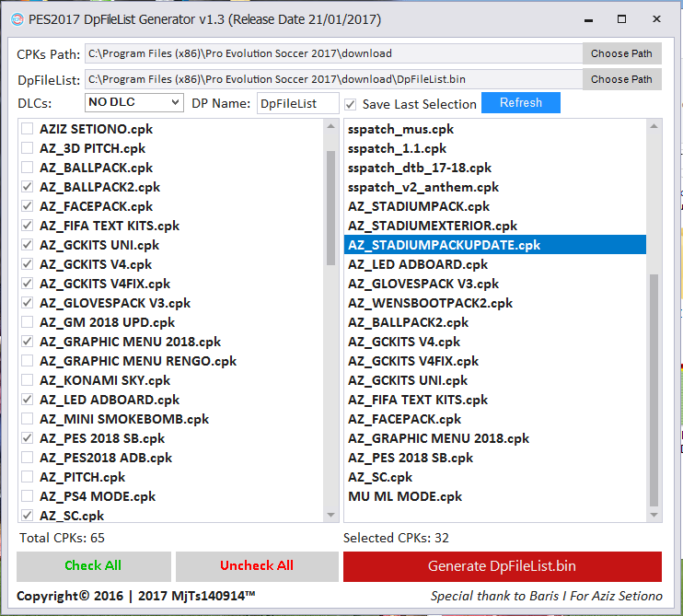Click Generate DpFileList.bin button
The image size is (683, 616).
[503, 566]
